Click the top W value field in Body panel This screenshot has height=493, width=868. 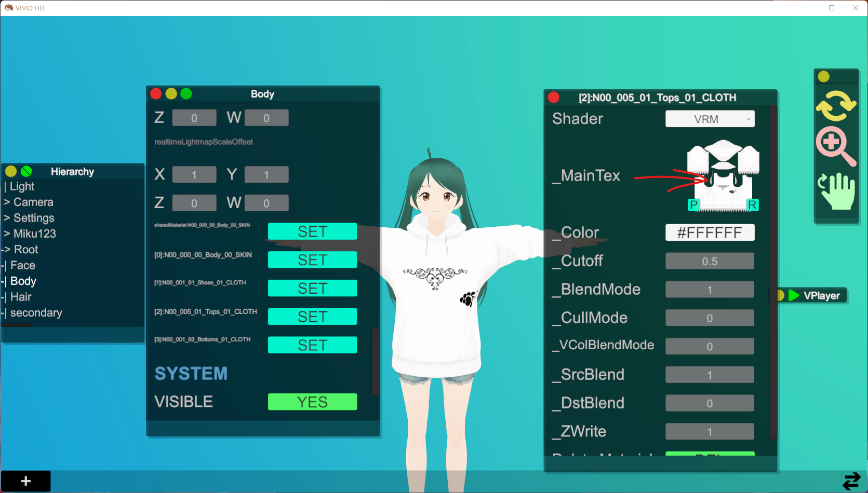pos(266,118)
